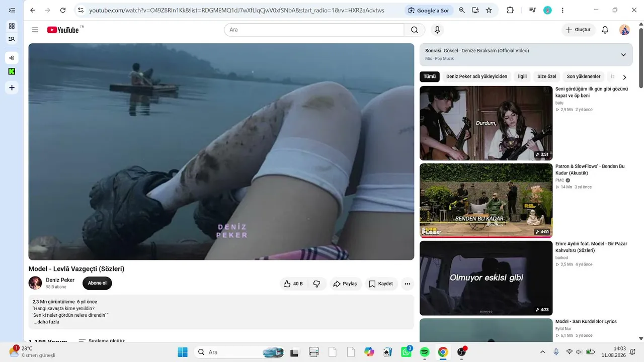Like the video with 40 B likes
This screenshot has height=362, width=644.
(293, 284)
